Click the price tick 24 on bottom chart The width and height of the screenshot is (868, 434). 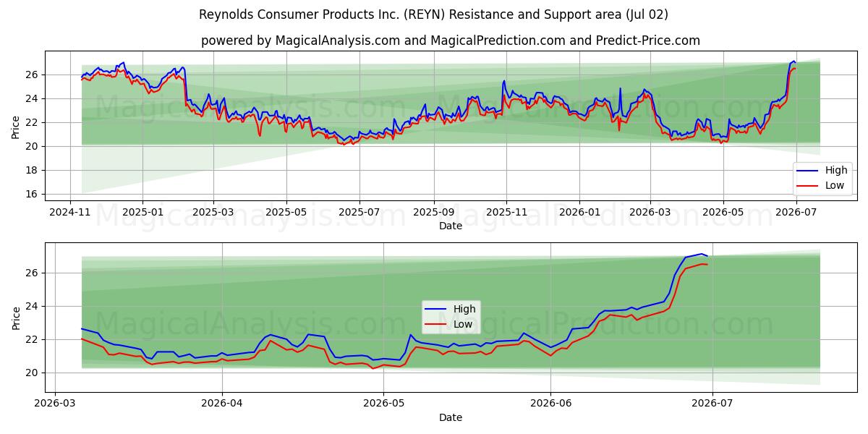point(33,306)
